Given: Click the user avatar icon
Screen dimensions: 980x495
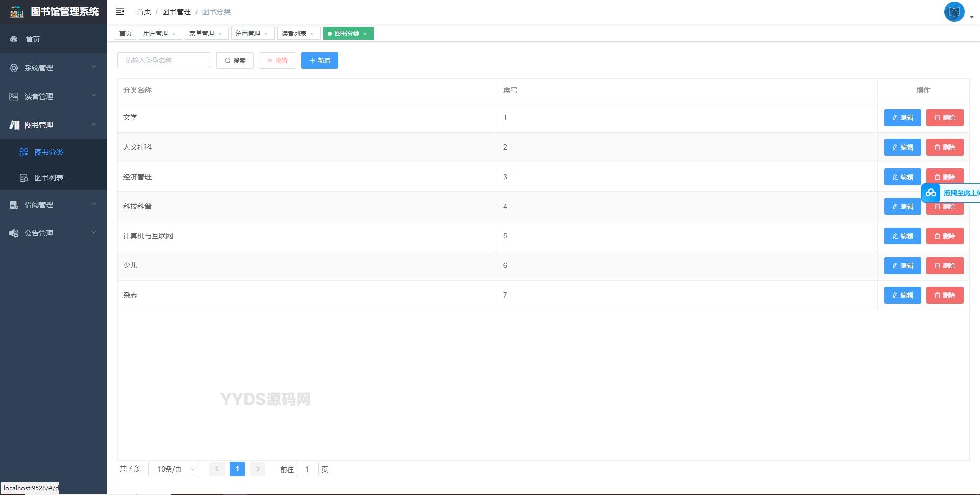Looking at the screenshot, I should tap(953, 12).
